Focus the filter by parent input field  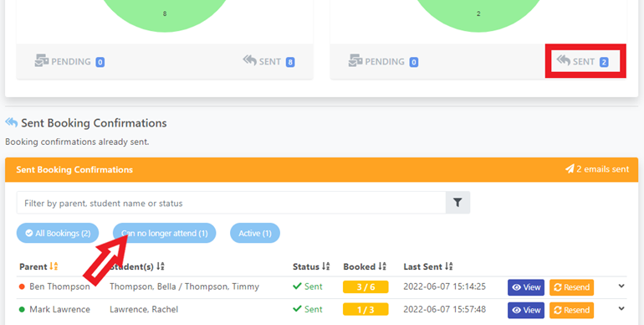coord(231,203)
